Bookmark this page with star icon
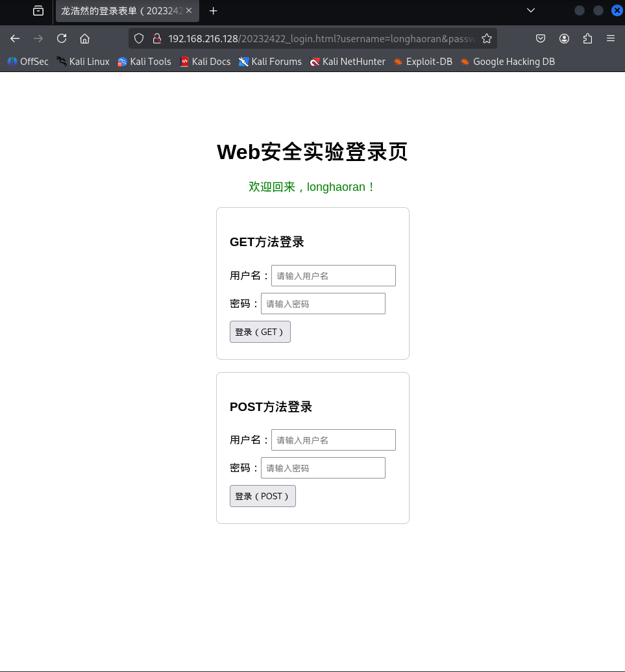 [x=487, y=38]
